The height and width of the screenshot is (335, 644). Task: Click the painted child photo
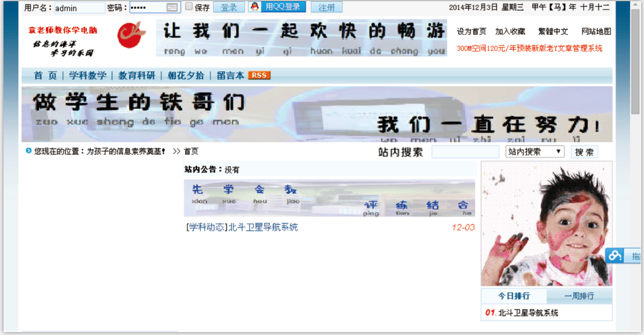546,224
